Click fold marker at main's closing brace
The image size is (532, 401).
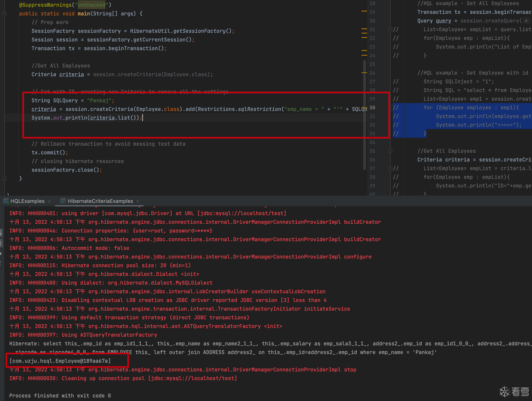pos(4,178)
